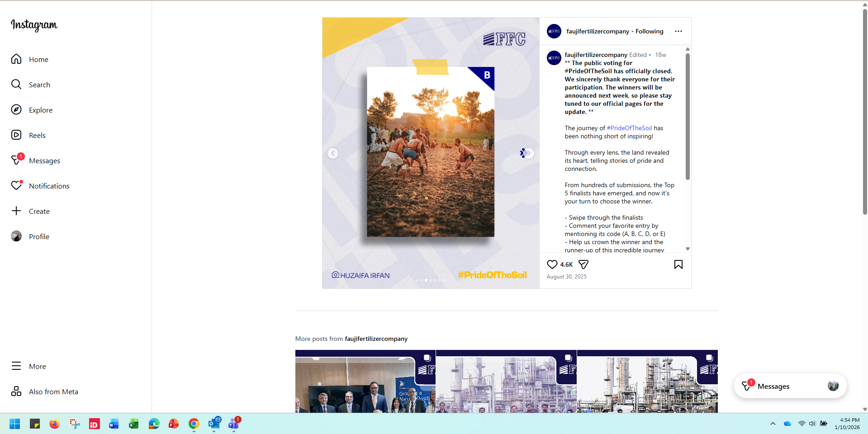Screen dimensions: 868x434
Task: Open username link in the caption
Action: 596,55
